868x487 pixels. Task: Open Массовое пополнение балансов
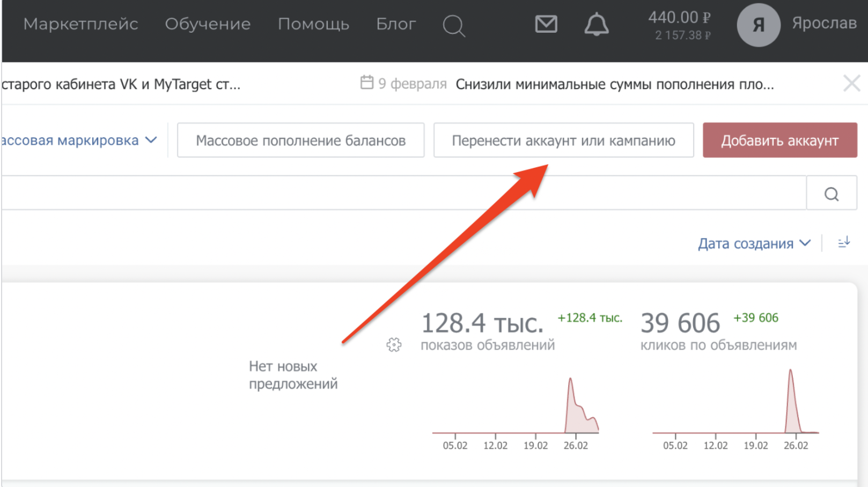click(x=301, y=140)
